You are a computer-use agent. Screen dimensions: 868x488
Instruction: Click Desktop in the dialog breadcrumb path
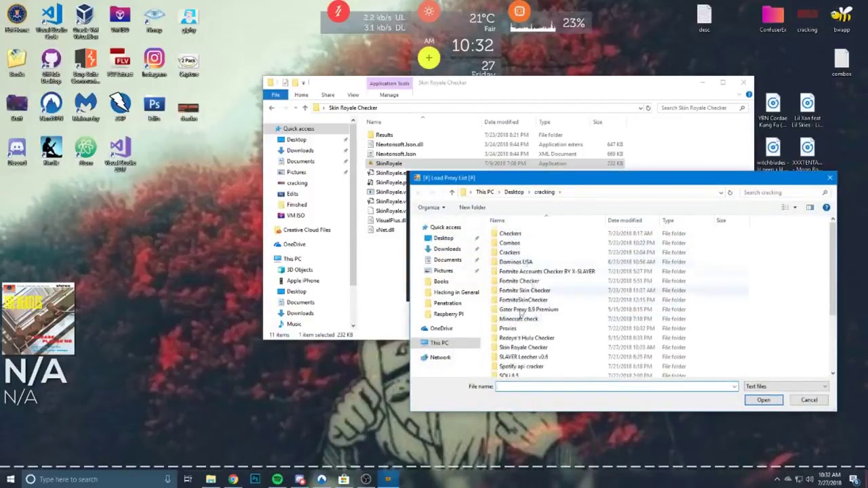514,192
